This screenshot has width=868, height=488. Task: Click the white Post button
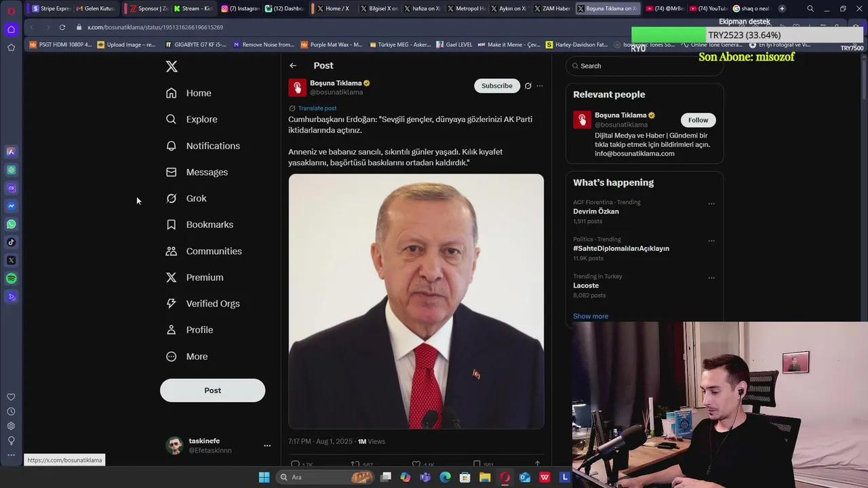click(x=212, y=390)
